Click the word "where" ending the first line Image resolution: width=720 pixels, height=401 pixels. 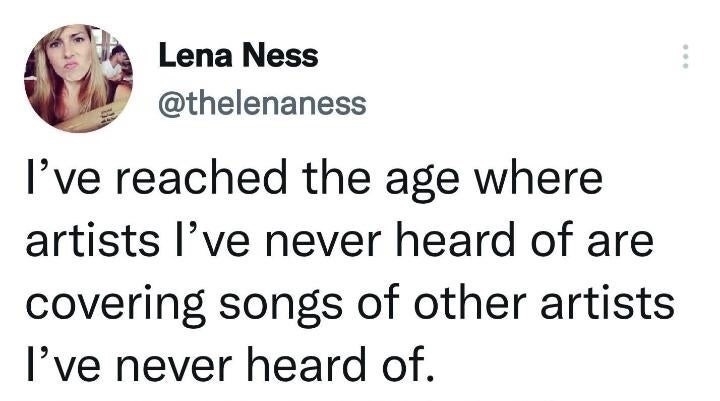pos(538,179)
